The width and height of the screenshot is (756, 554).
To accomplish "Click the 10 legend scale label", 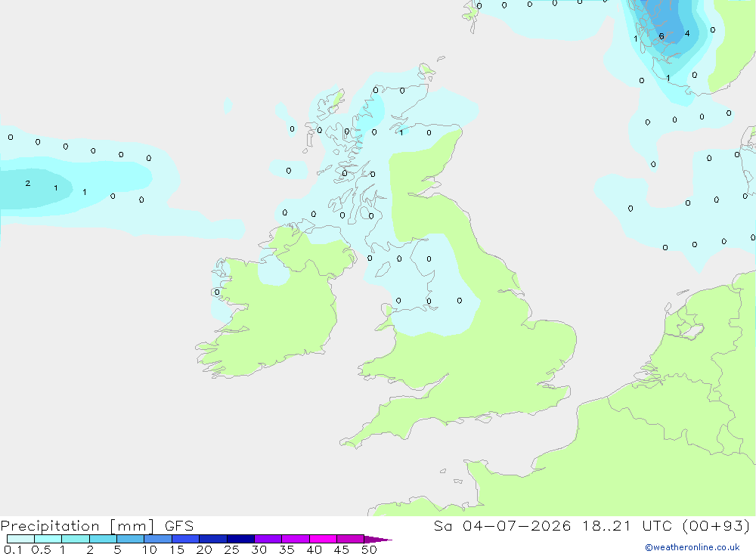I will [x=150, y=549].
